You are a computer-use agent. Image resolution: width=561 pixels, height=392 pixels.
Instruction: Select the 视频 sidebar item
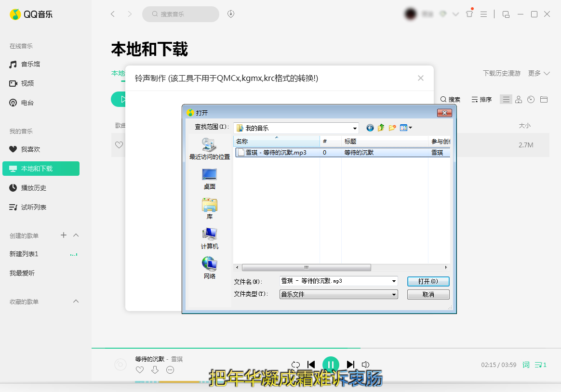[27, 83]
